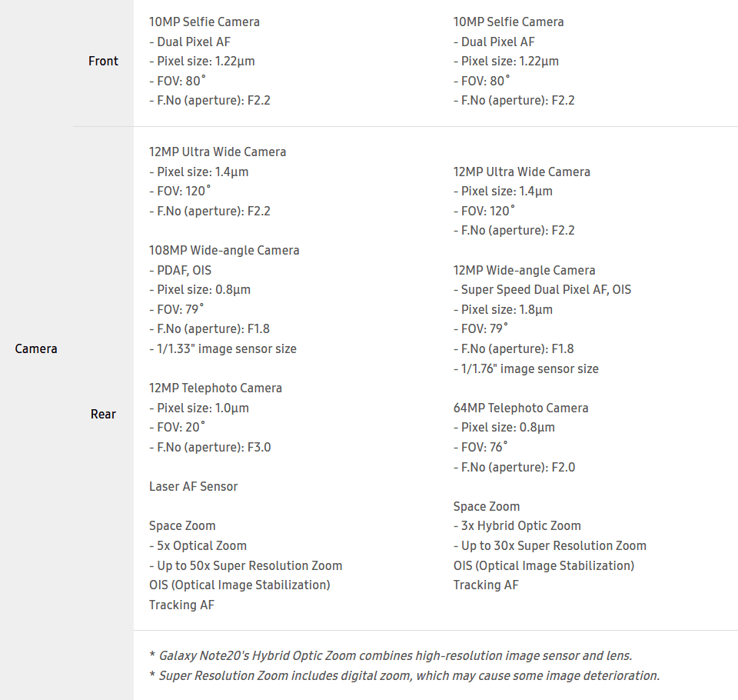Click the FOV: 20° telephoto spec
This screenshot has width=738, height=700.
pos(177,427)
